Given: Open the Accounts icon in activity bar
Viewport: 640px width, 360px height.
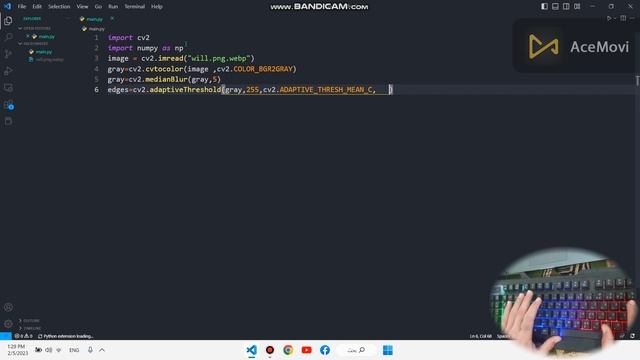Looking at the screenshot, I should pyautogui.click(x=8, y=307).
